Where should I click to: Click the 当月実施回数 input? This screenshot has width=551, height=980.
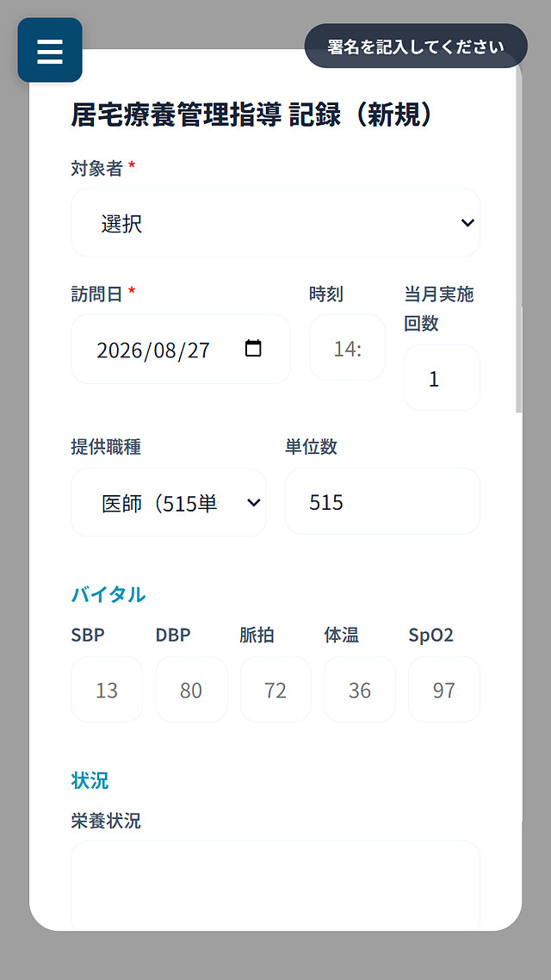click(442, 377)
